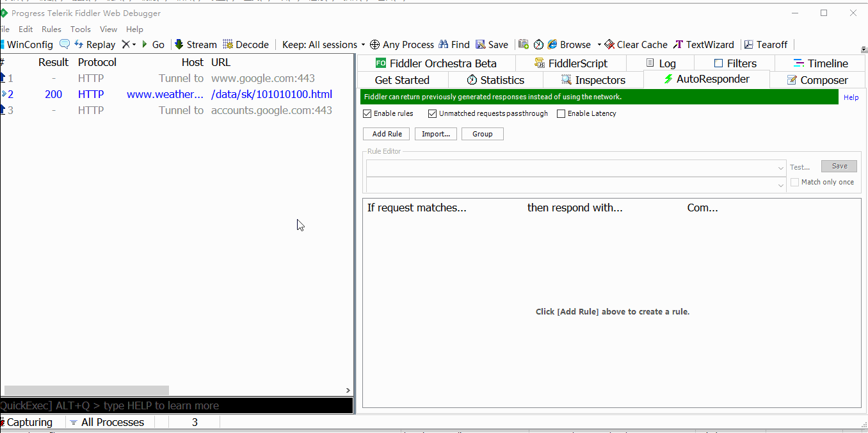Open the Rules menu
Image resolution: width=868 pixels, height=433 pixels.
point(51,29)
